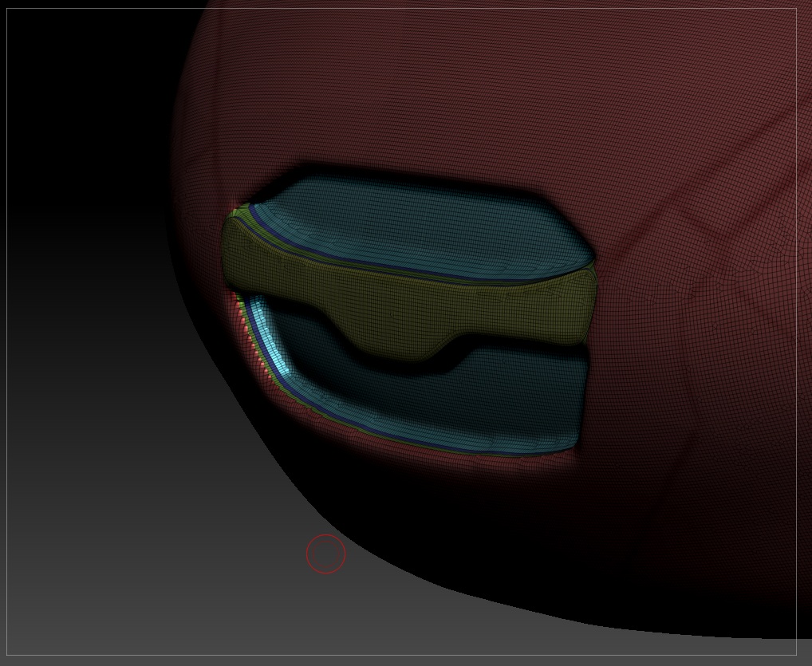Click the left end of the yellow-green band
Image resolution: width=812 pixels, height=666 pixels.
239,255
